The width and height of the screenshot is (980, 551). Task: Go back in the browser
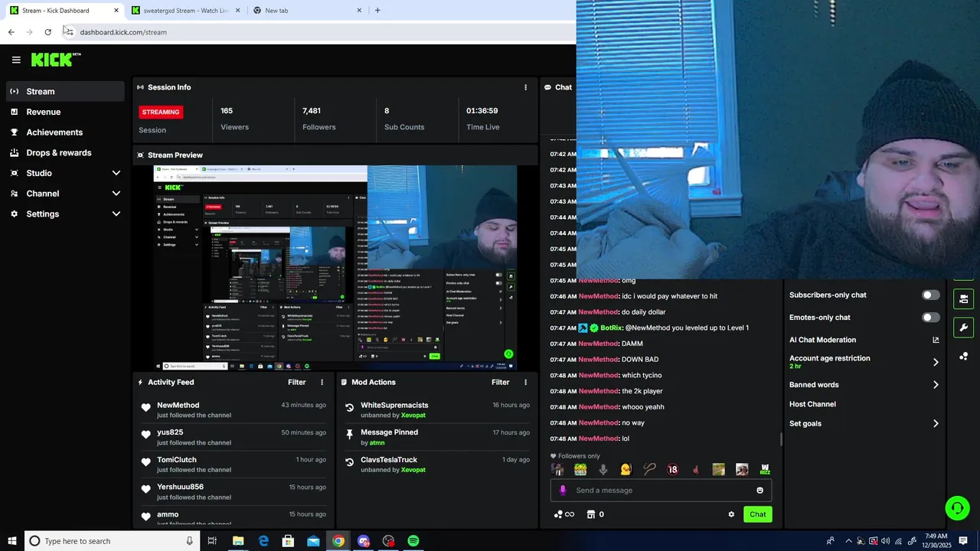click(11, 32)
